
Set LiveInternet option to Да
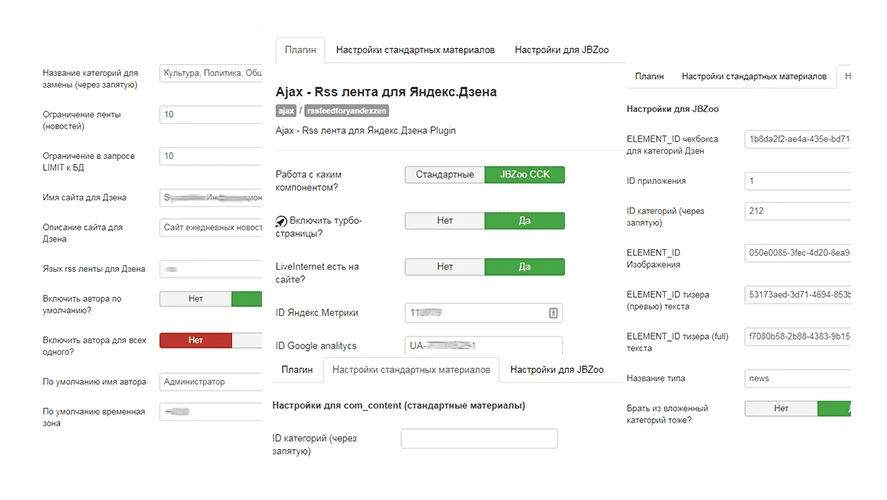[524, 266]
